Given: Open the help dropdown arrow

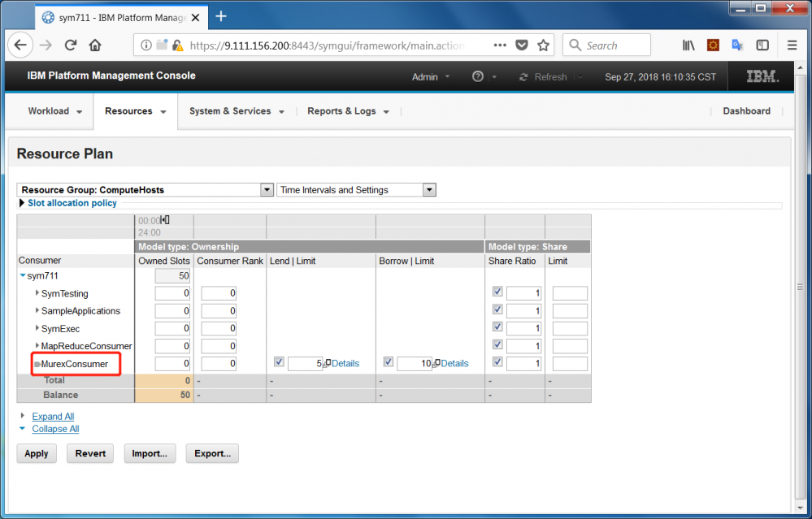Looking at the screenshot, I should (494, 77).
